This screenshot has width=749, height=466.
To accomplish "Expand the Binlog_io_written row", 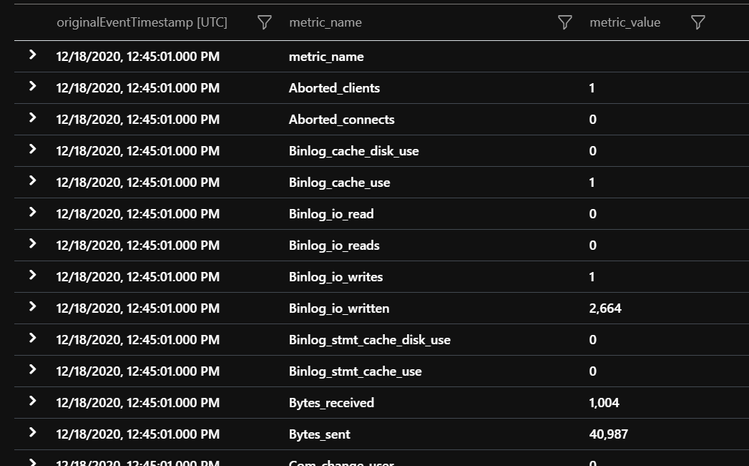I will pos(32,307).
